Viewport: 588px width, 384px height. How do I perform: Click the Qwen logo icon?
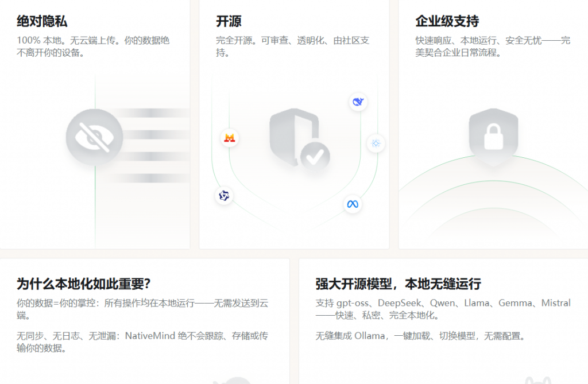(x=224, y=196)
